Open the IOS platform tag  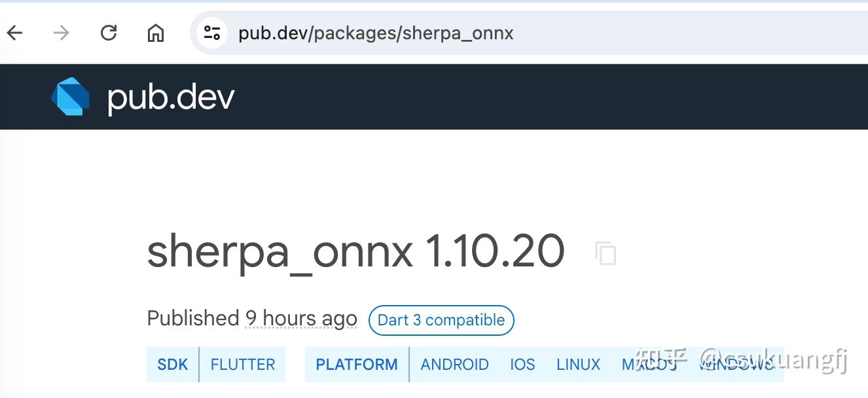point(522,365)
